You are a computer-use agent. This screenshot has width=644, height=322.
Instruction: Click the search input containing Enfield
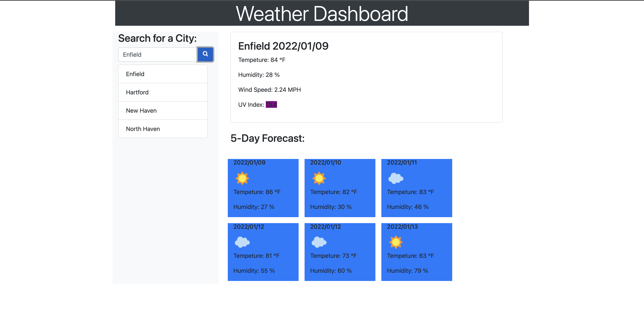pyautogui.click(x=158, y=54)
